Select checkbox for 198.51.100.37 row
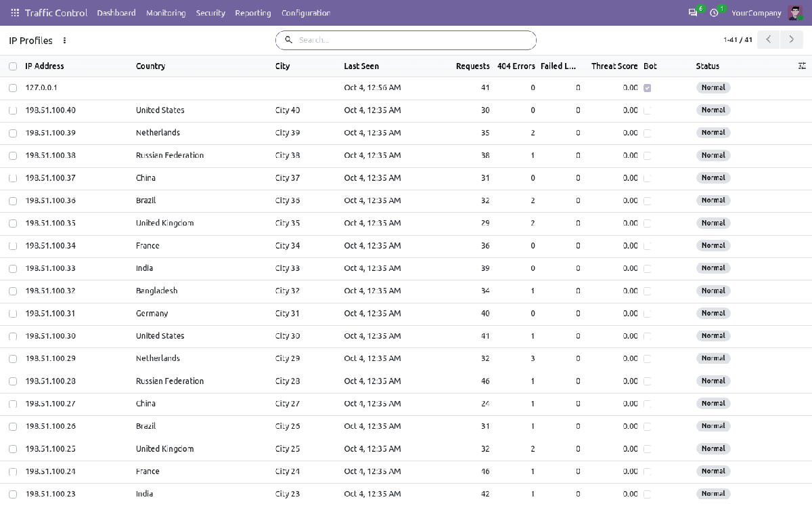The image size is (812, 508). [x=13, y=178]
